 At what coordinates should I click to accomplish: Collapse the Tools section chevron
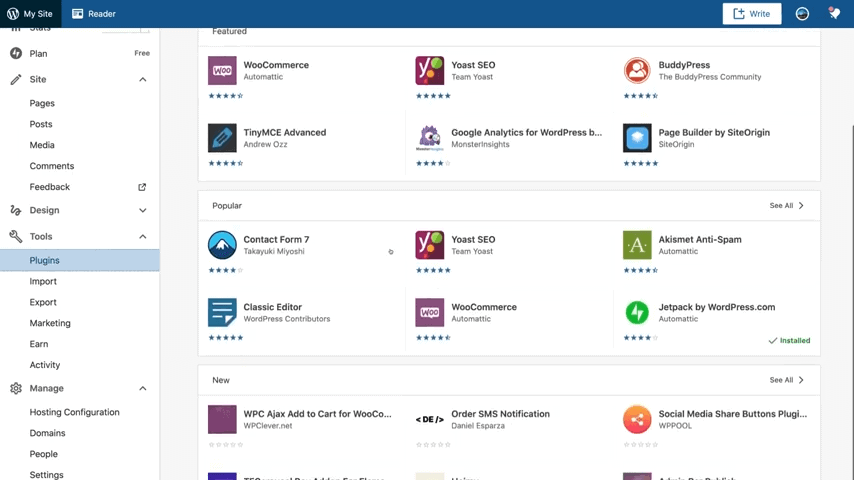[x=143, y=236]
